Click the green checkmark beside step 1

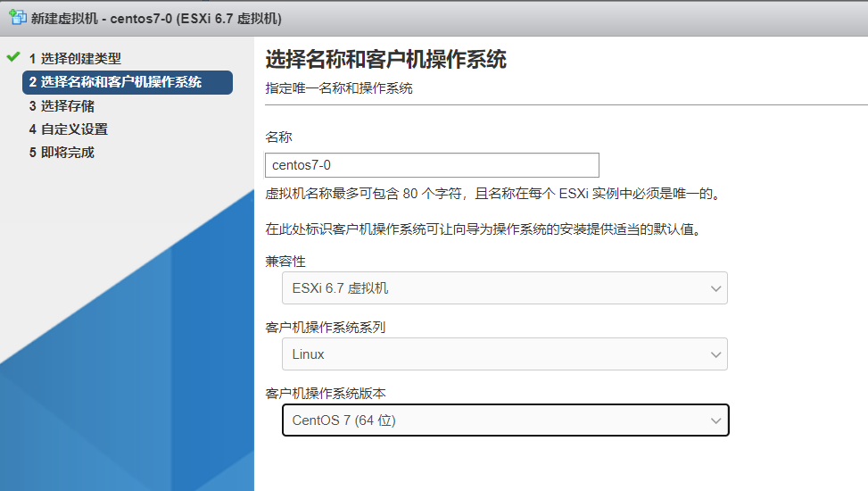click(x=13, y=56)
